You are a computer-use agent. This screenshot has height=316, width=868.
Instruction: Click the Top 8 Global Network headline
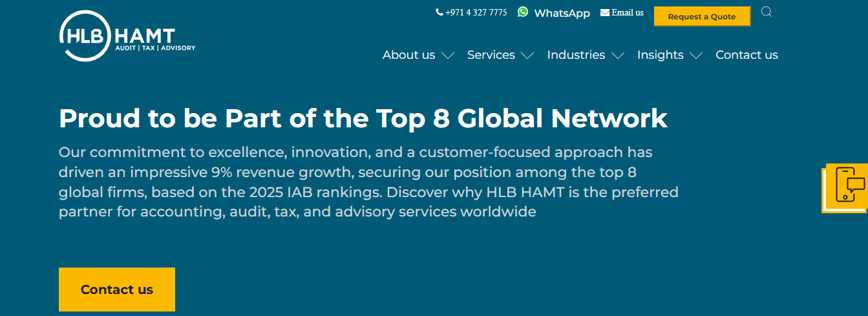363,118
